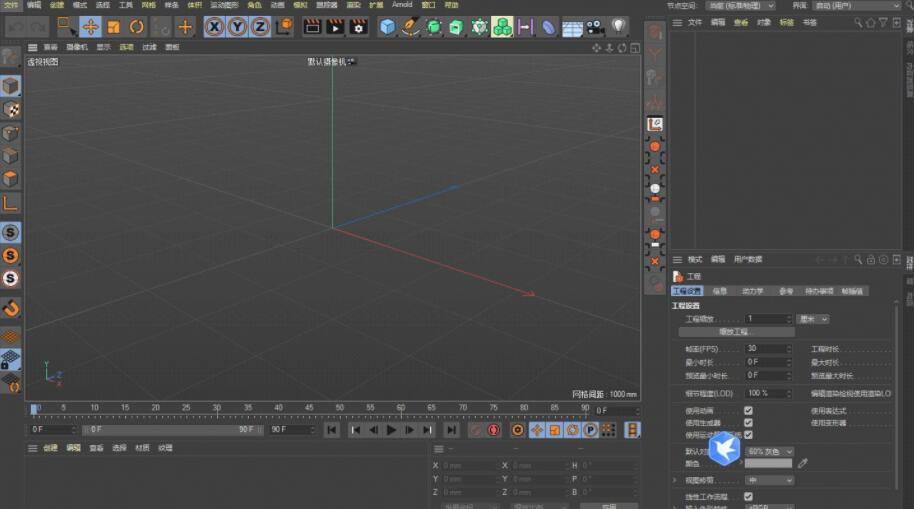Toggle the Y axis lock

pos(237,27)
